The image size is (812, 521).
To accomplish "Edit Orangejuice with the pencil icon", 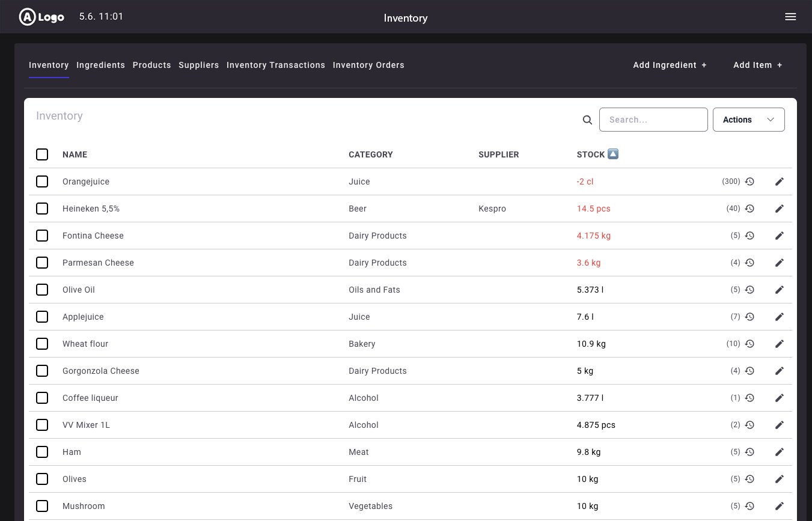I will (x=779, y=181).
